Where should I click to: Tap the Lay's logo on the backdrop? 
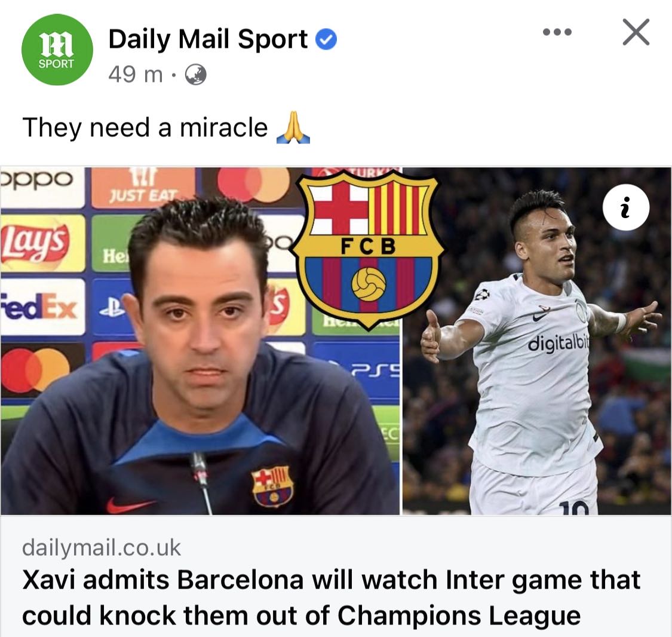35,243
